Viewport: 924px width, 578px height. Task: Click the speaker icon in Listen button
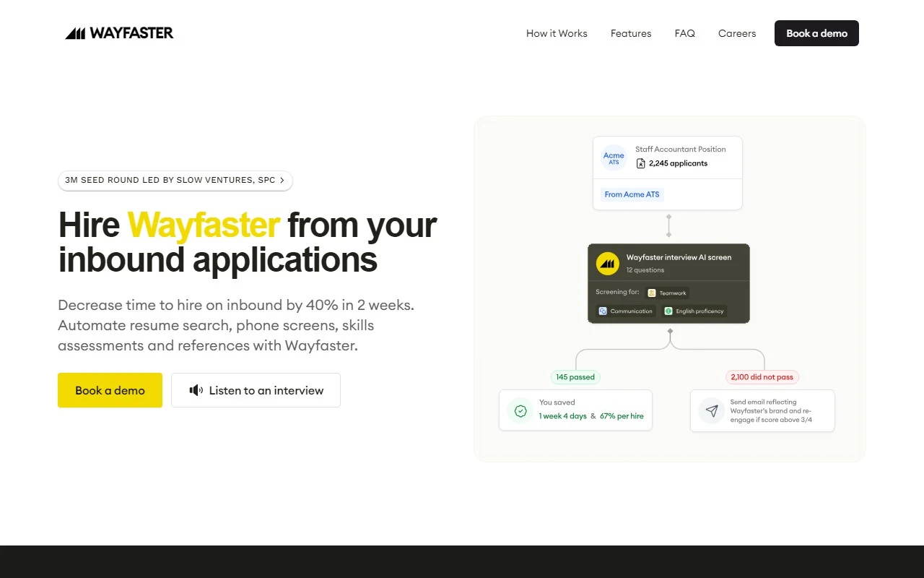[196, 390]
